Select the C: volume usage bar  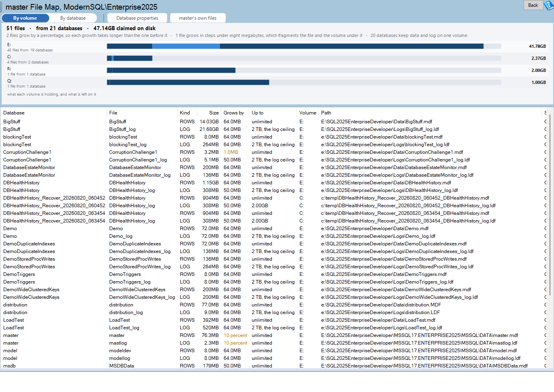(x=304, y=58)
